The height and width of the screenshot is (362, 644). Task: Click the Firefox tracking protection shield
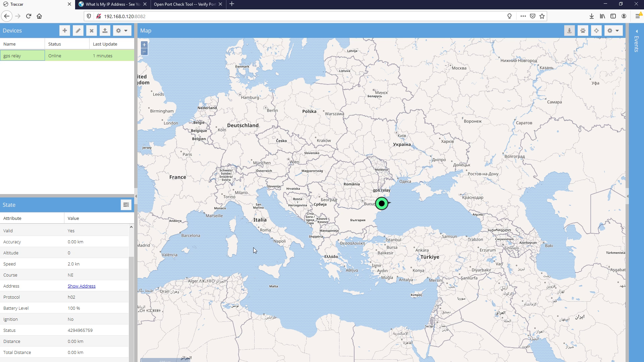pos(89,16)
